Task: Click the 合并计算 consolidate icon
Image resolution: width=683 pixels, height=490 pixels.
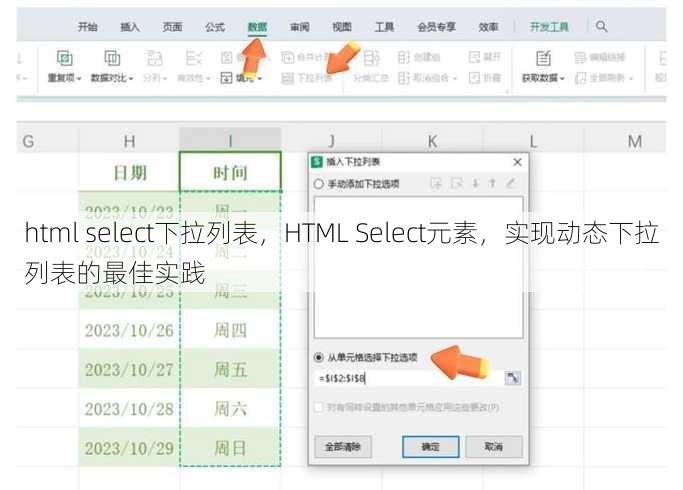Action: pyautogui.click(x=287, y=57)
